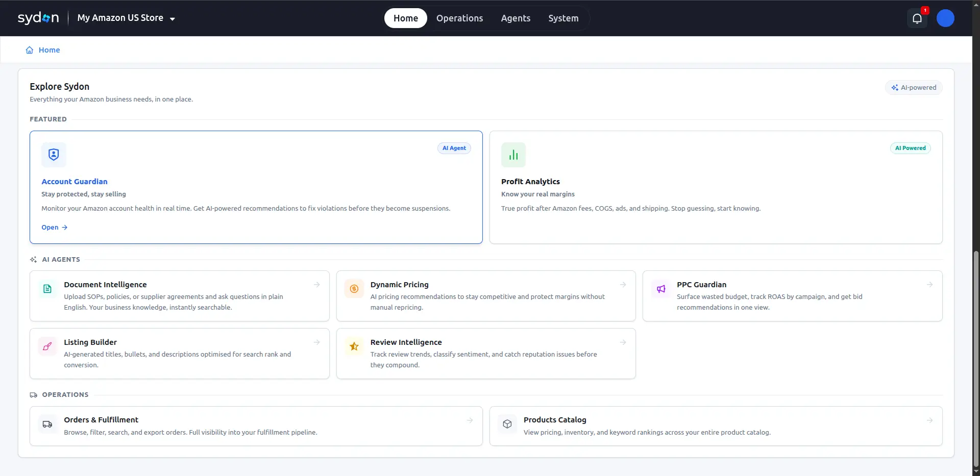Image resolution: width=980 pixels, height=476 pixels.
Task: Click the sparkle icon beside AI AGENTS
Action: 34,260
